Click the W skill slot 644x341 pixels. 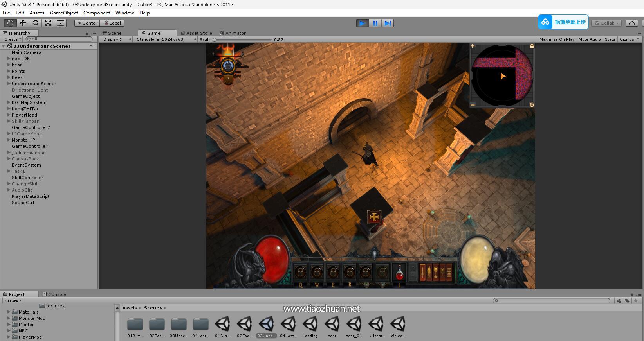[317, 272]
